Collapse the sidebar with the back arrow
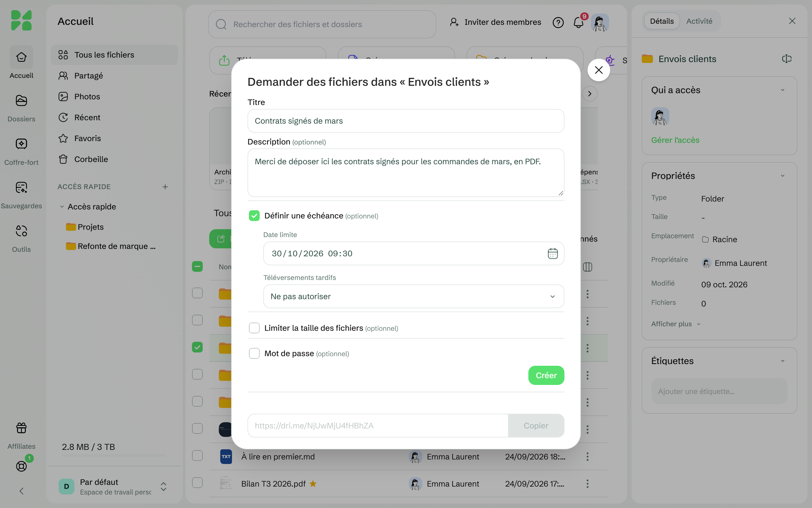The height and width of the screenshot is (508, 812). tap(21, 491)
